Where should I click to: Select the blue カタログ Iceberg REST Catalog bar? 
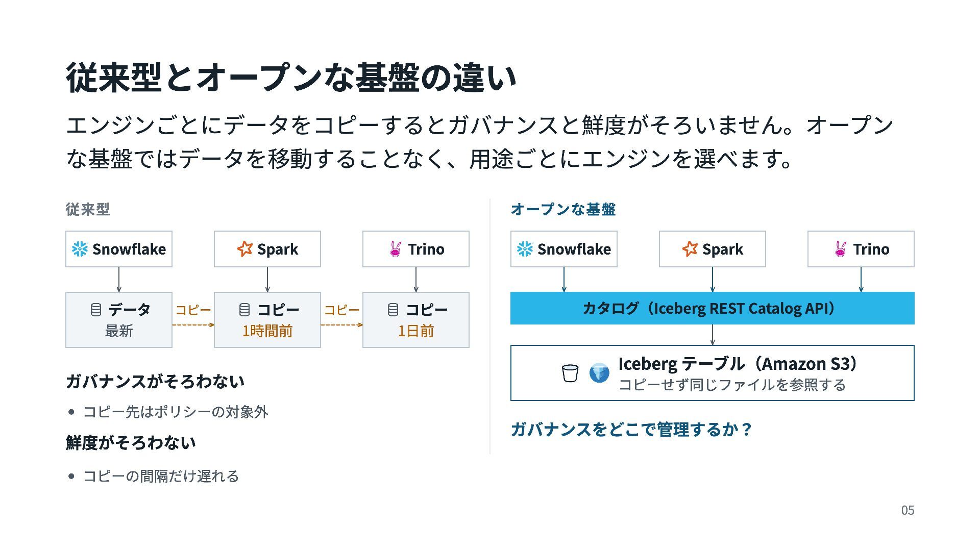(713, 308)
